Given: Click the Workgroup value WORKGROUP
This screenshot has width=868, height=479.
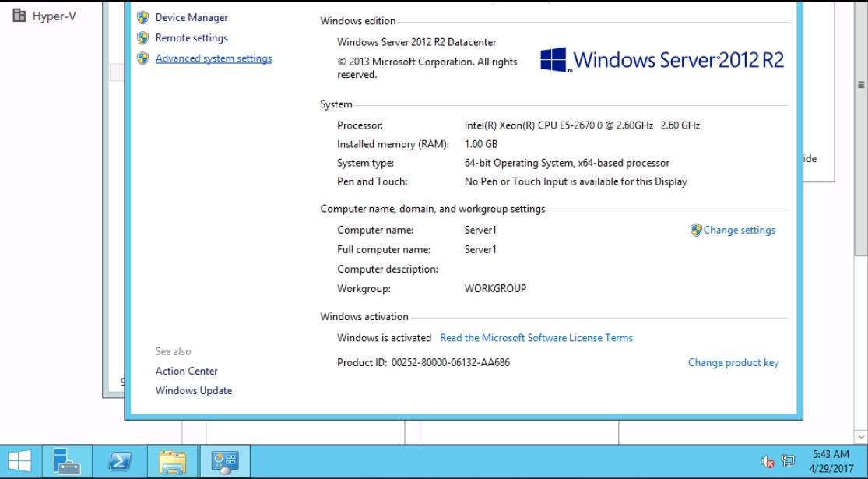Looking at the screenshot, I should 495,288.
